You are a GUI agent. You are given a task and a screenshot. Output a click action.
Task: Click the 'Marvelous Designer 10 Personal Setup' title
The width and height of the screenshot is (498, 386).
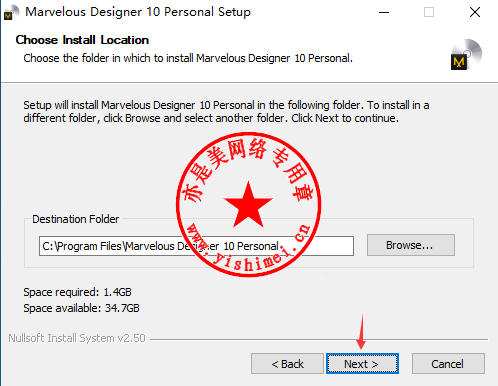pyautogui.click(x=138, y=12)
